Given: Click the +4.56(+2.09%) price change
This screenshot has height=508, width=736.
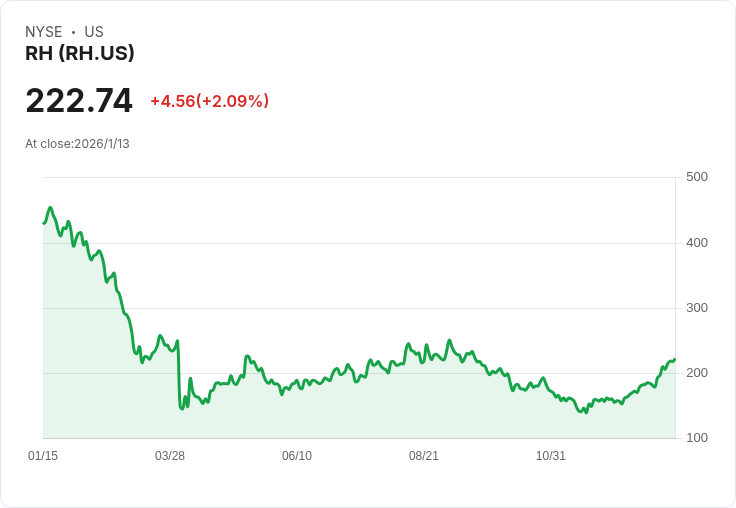Looking at the screenshot, I should [x=209, y=101].
